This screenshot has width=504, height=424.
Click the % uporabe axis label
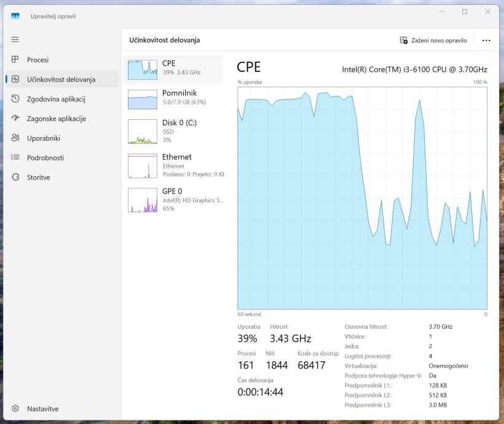point(250,82)
